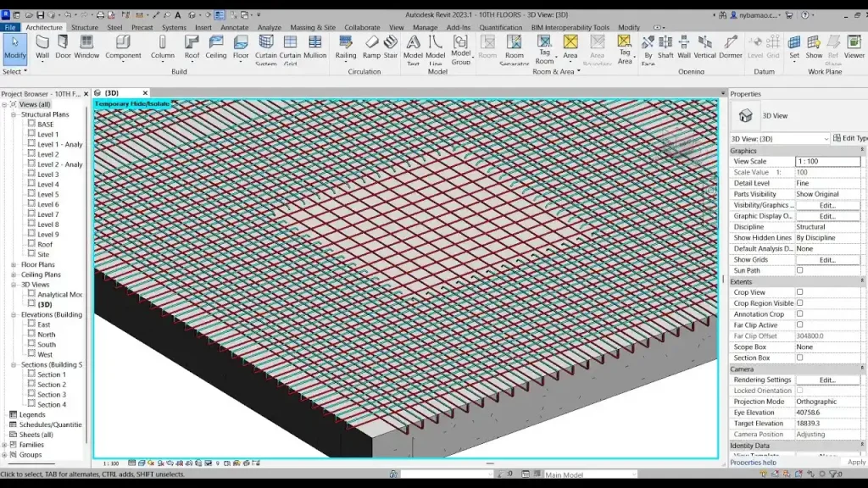Open the Annotate ribbon tab
868x488 pixels.
point(235,27)
